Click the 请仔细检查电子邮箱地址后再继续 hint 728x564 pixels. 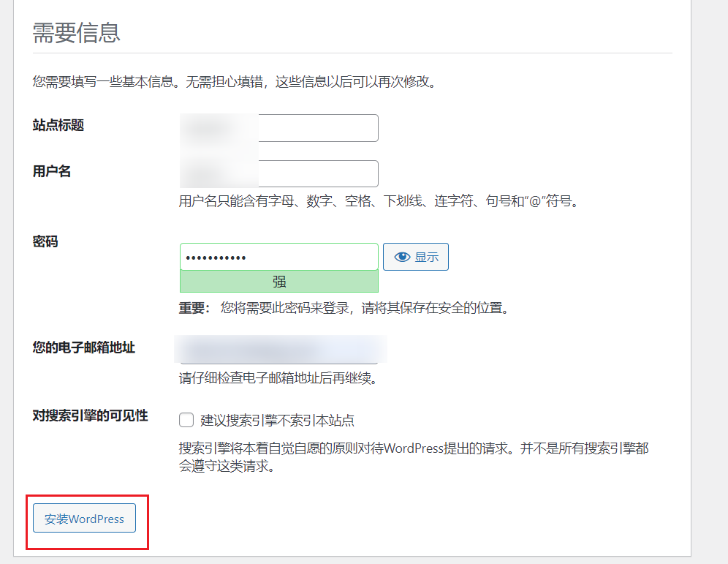[x=279, y=378]
